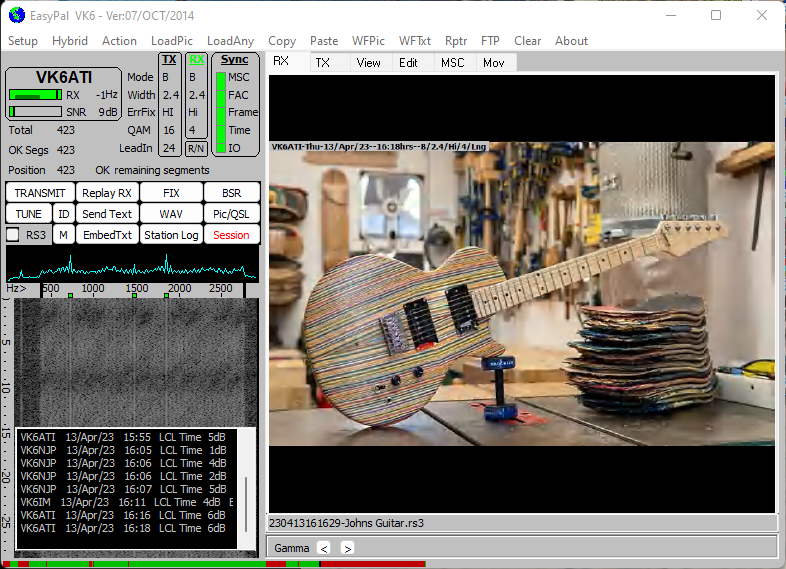Viewport: 786px width, 569px height.
Task: Click the received guitar image
Action: point(521,293)
